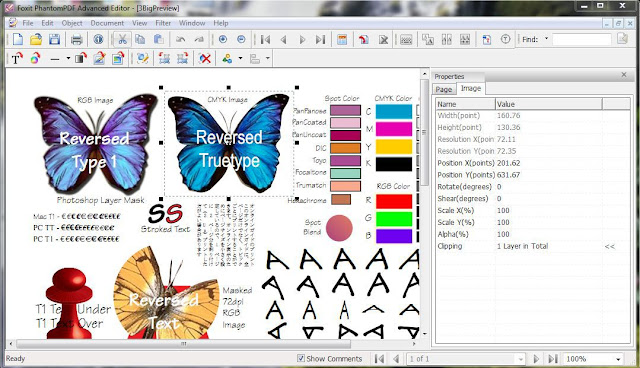Click the red X delete object icon
This screenshot has height=368, width=640.
(205, 59)
